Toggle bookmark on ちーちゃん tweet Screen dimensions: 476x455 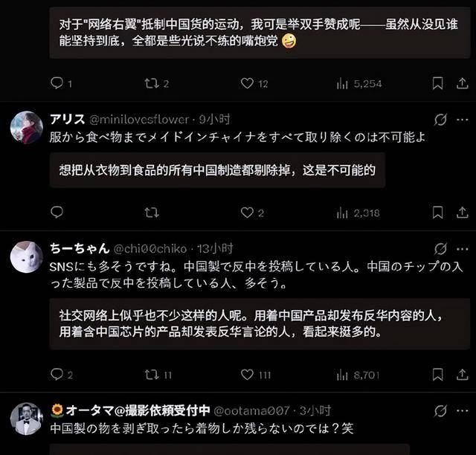coord(437,375)
